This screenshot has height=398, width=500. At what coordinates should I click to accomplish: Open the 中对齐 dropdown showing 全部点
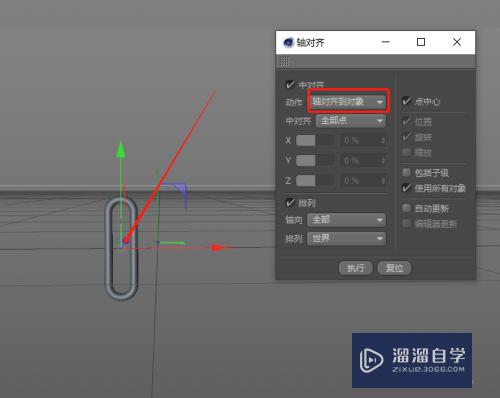click(351, 121)
